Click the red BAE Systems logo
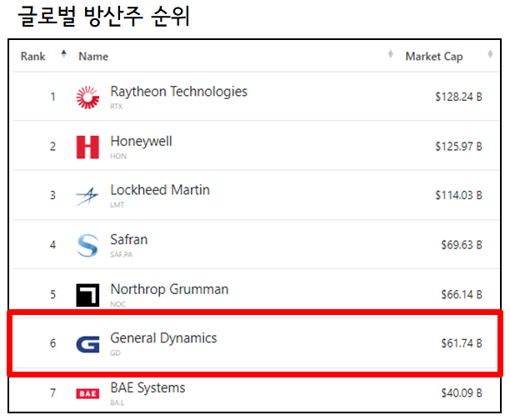The height and width of the screenshot is (420, 510). click(x=87, y=393)
